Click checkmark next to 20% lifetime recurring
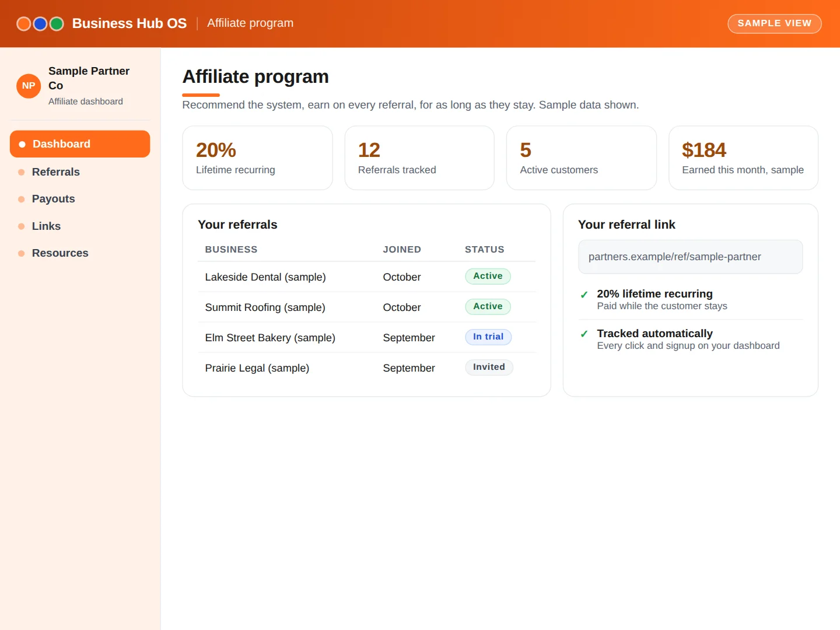 [584, 295]
